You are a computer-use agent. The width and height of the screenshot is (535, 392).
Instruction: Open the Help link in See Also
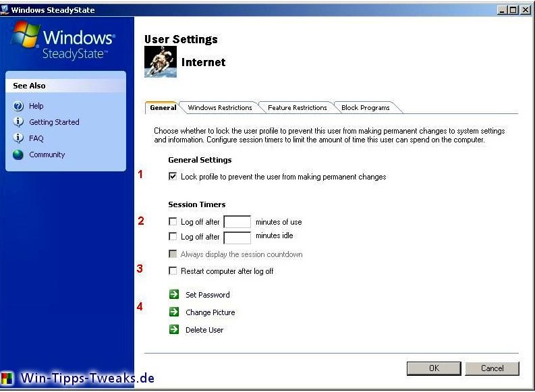(36, 106)
